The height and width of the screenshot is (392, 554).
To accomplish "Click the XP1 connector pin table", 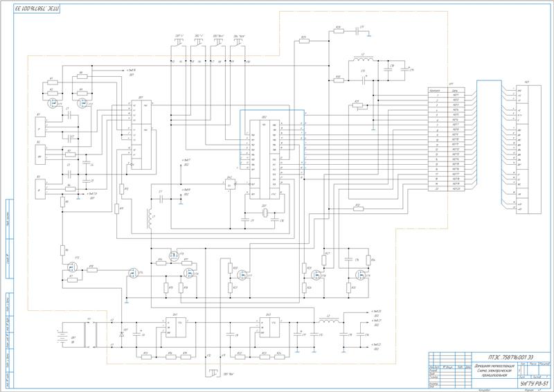I will (447, 139).
